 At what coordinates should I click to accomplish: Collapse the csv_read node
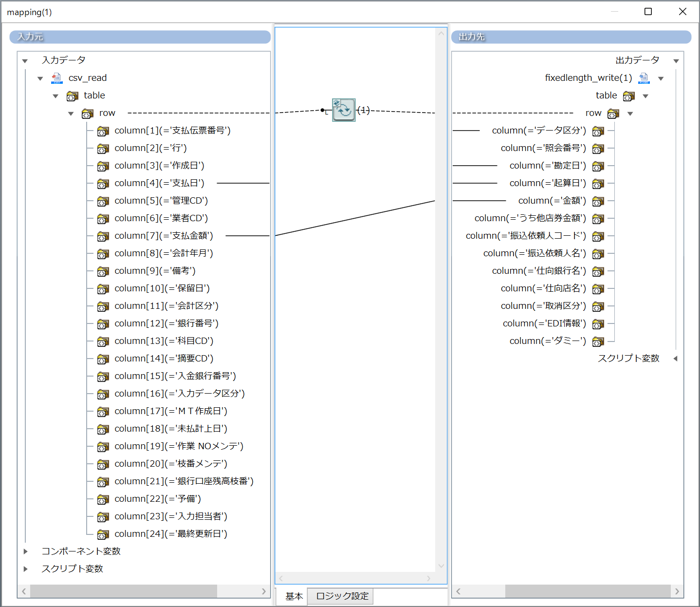point(40,78)
